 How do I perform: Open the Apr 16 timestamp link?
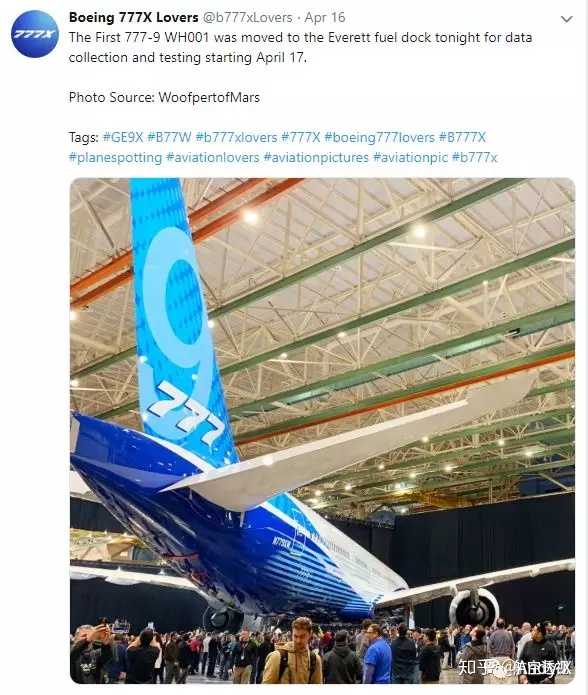pyautogui.click(x=325, y=17)
